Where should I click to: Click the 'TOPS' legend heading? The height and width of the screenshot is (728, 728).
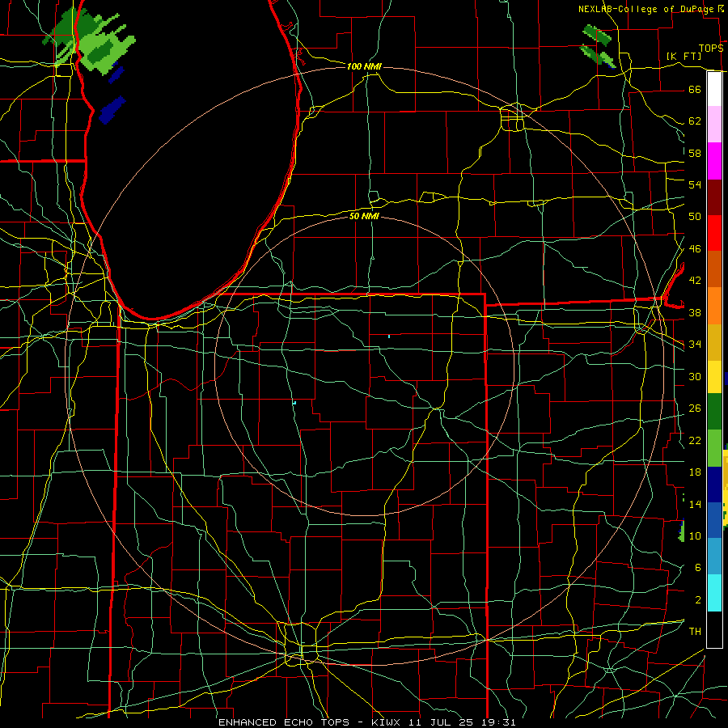coord(711,49)
